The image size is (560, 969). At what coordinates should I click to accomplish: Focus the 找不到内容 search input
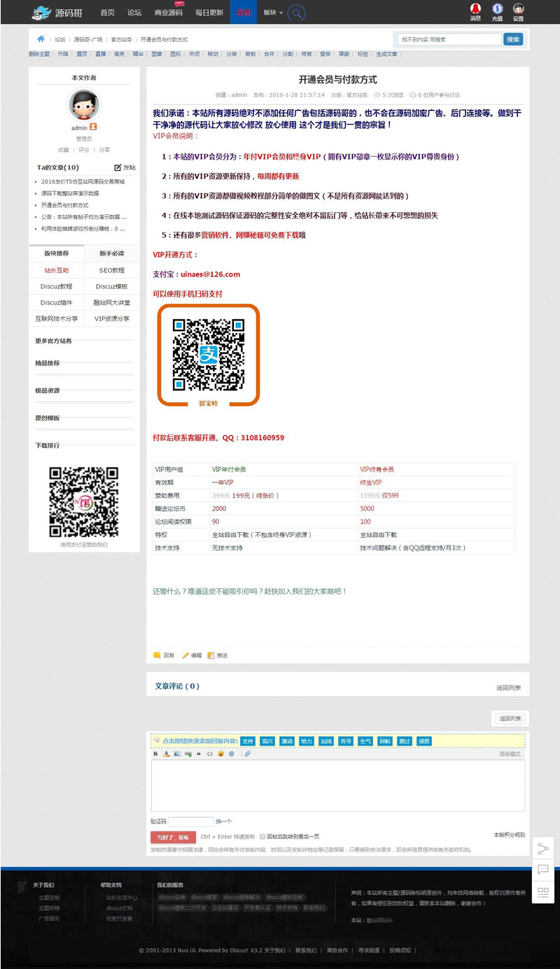[449, 39]
